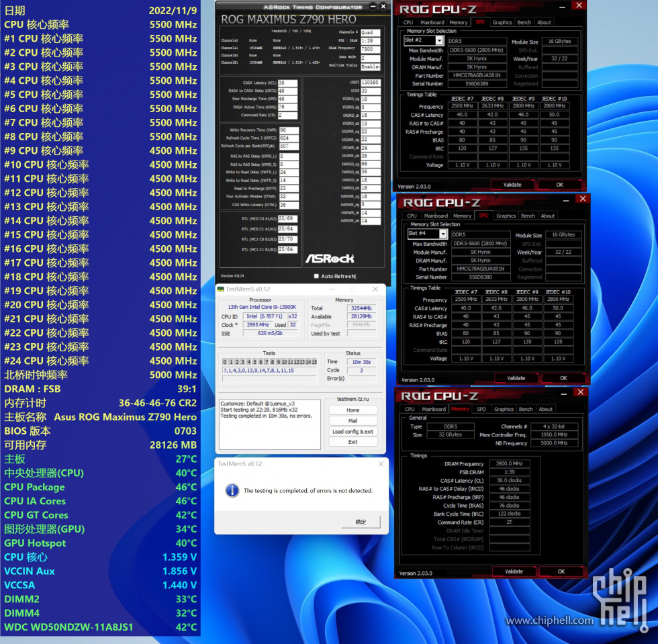658x644 pixels.
Task: Open the About tab in the Slot #2 CPU-Z window
Action: 544,23
